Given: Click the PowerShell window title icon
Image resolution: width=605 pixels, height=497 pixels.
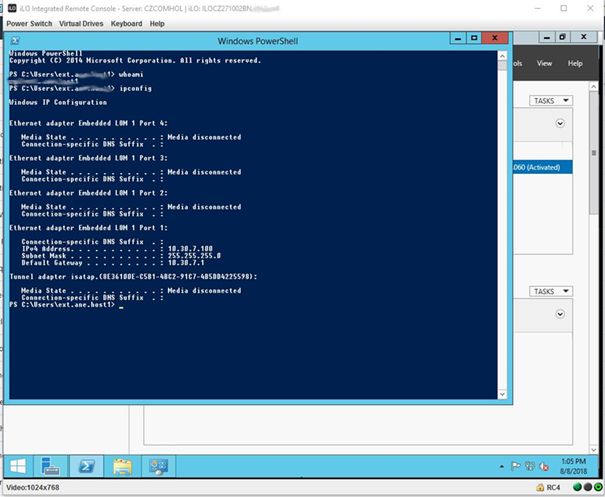Looking at the screenshot, I should click(x=15, y=41).
